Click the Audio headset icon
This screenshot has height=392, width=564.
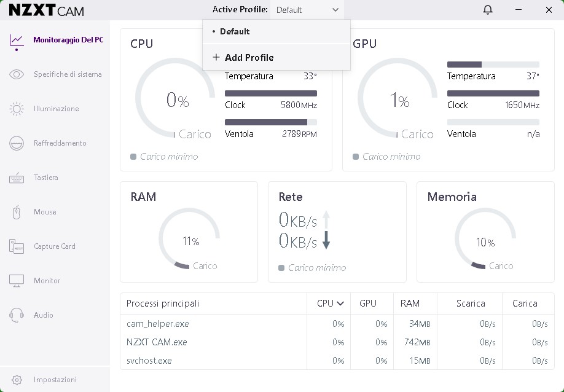pos(17,315)
